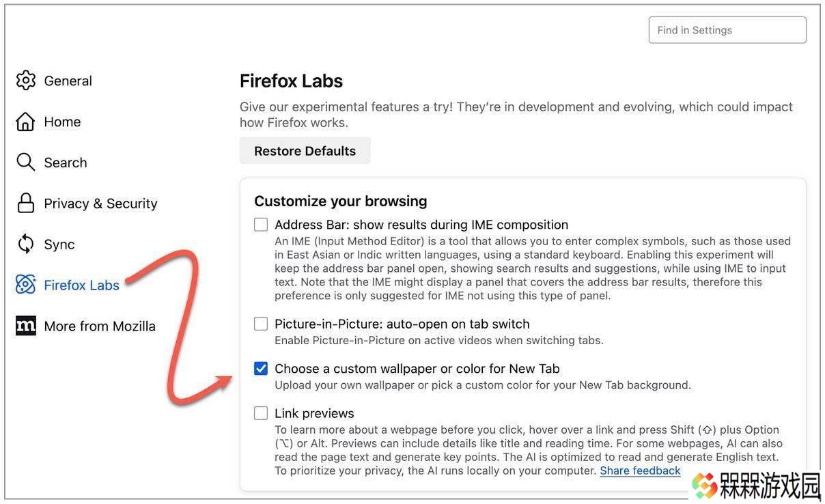The image size is (825, 504).
Task: Enable Picture-in-Picture auto-open on tab switch
Action: [x=261, y=324]
